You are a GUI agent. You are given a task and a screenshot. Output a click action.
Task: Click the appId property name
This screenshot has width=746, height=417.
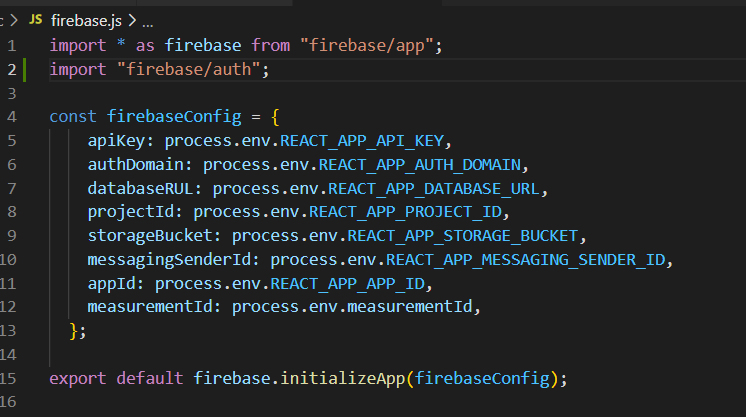111,283
